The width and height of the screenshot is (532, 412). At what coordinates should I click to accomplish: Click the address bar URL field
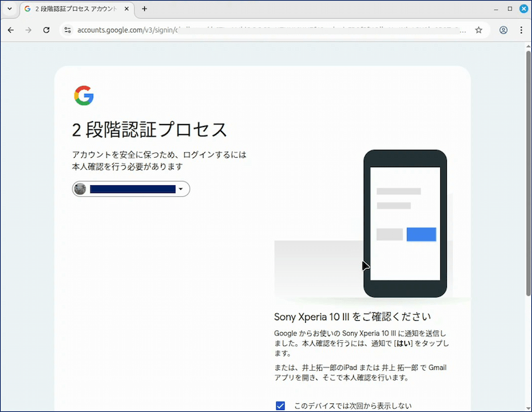click(266, 30)
